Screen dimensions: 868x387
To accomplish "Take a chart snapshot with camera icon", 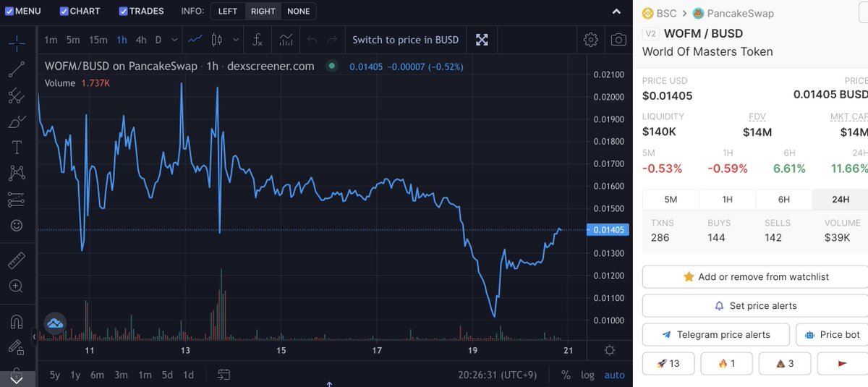I will pos(618,40).
